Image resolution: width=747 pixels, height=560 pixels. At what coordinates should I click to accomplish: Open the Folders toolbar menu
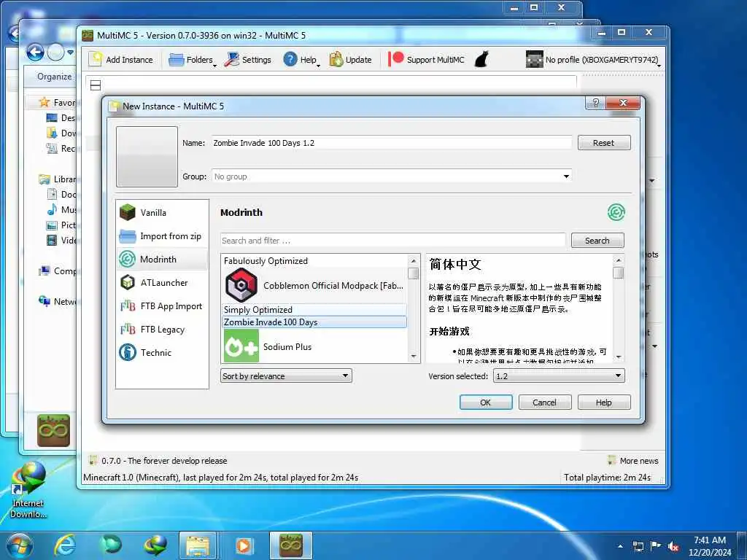192,60
